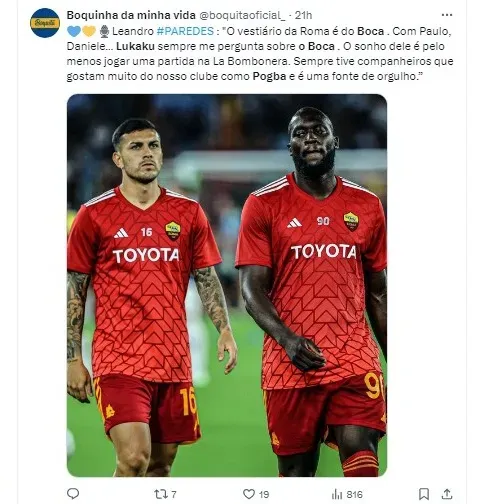Like the tweet with the heart icon
Screen dimensions: 482x504
249,494
